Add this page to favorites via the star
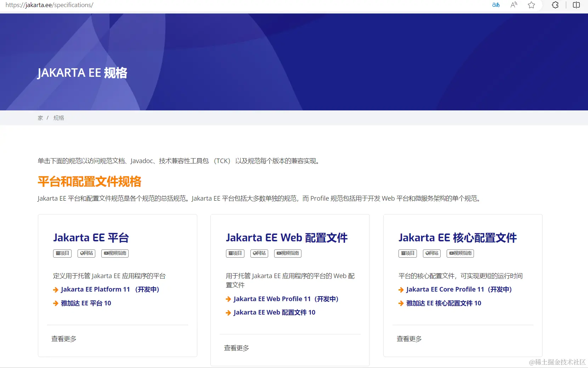Image resolution: width=588 pixels, height=368 pixels. pyautogui.click(x=531, y=5)
